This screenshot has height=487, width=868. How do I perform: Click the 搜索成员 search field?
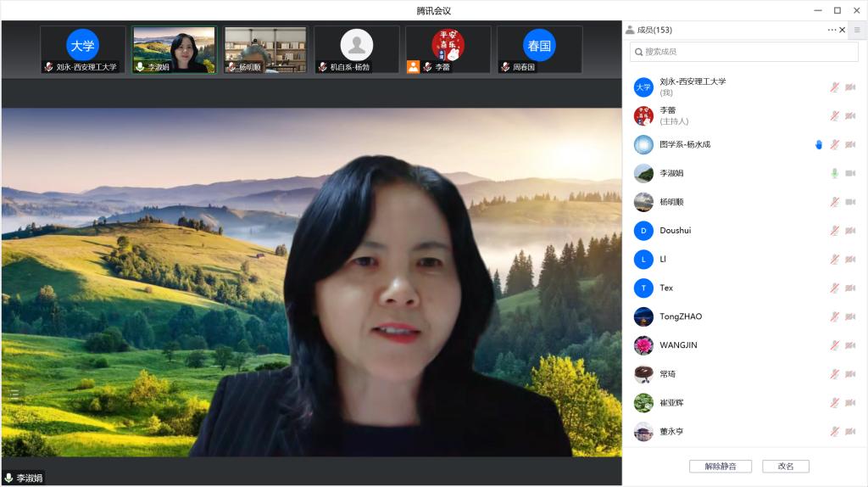click(744, 52)
